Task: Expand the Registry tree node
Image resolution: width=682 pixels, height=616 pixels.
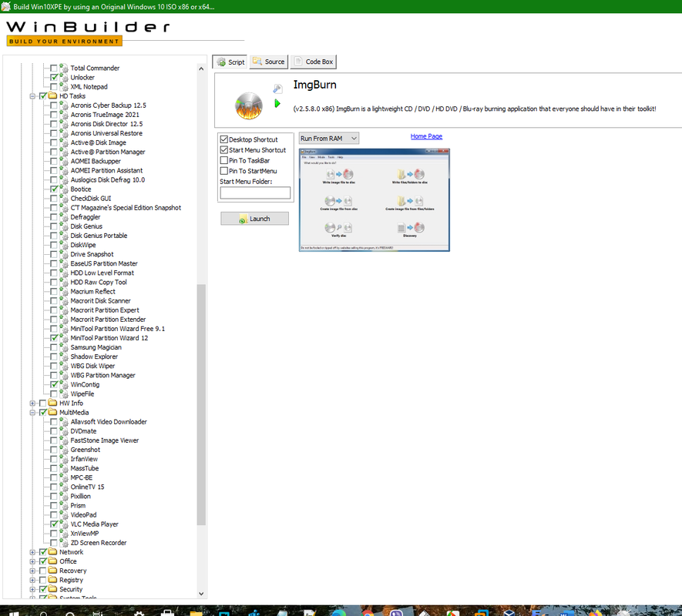Action: pos(32,580)
